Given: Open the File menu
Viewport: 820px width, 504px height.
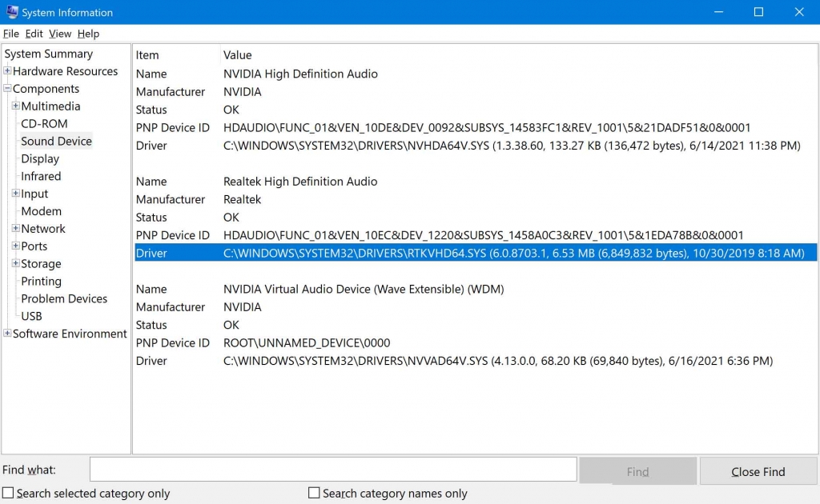Looking at the screenshot, I should 10,34.
